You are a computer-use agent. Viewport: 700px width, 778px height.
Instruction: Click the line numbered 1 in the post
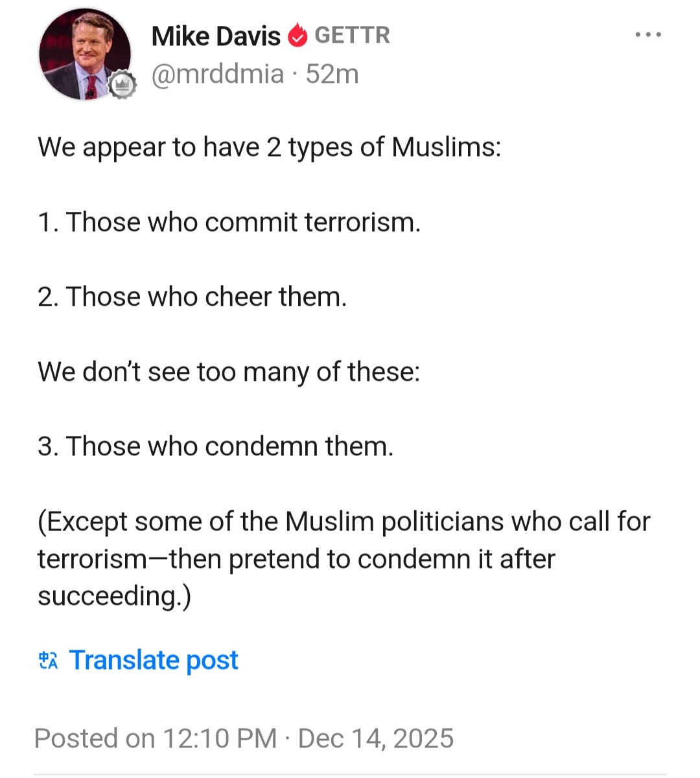[229, 222]
